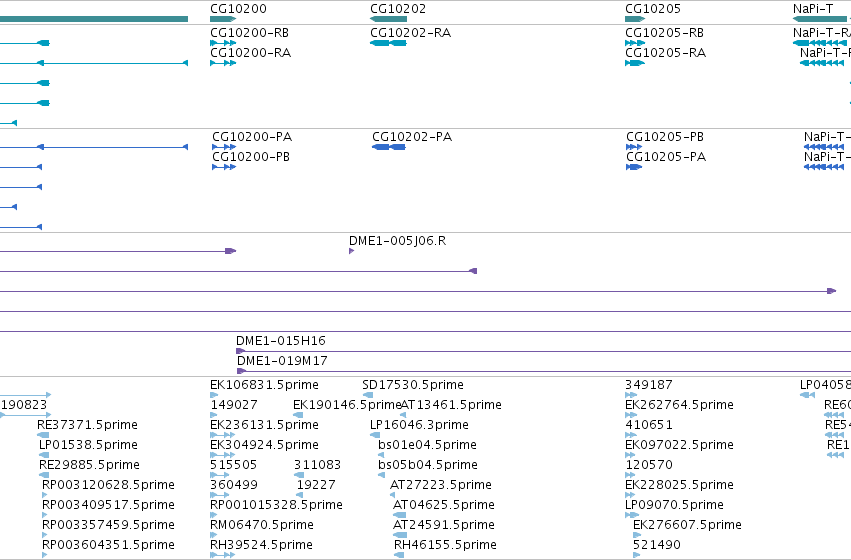Viewport: 851px width, 560px height.
Task: Select EST feature 19227
Action: tap(316, 485)
